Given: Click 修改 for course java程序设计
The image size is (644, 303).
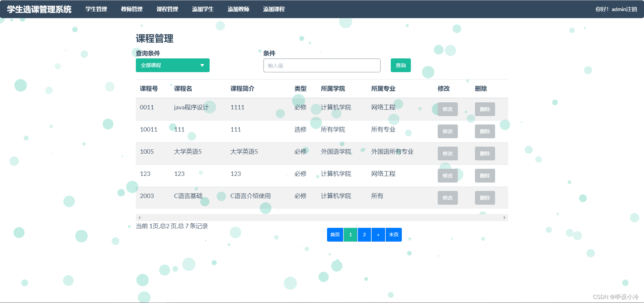Looking at the screenshot, I should (x=447, y=109).
